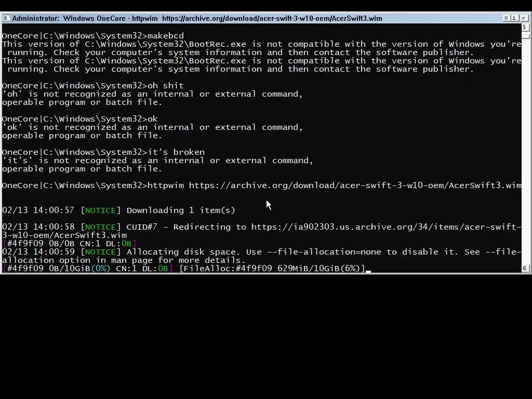Click the vertical scrollbar thumb
The image size is (532, 399).
point(526,35)
